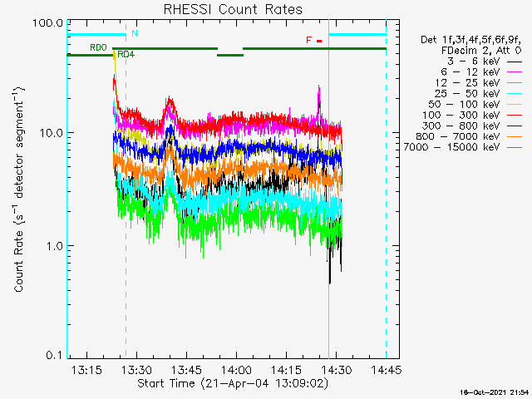Click the cyan 25 - 50 keV legend line
The height and width of the screenshot is (399, 532).
(x=515, y=94)
